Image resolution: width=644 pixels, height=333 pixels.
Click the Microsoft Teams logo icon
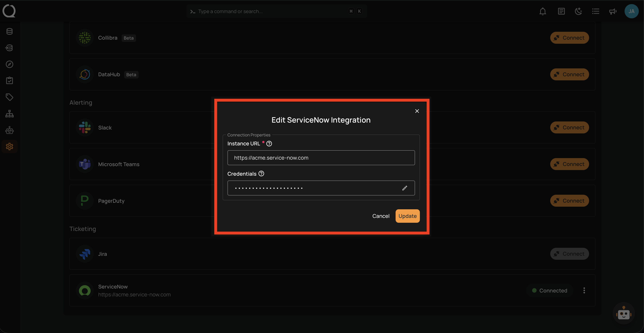point(85,164)
